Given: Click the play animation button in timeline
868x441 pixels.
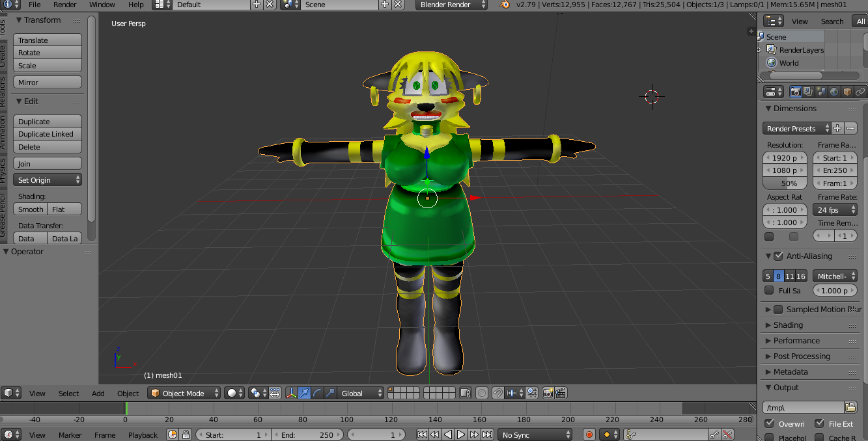Looking at the screenshot, I should coord(460,434).
